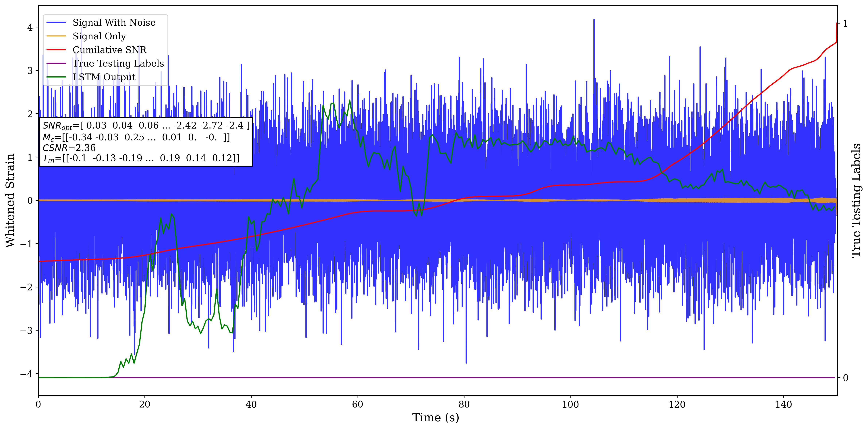This screenshot has height=429, width=868.
Task: Click the T_m values line in annotation box
Action: click(141, 158)
